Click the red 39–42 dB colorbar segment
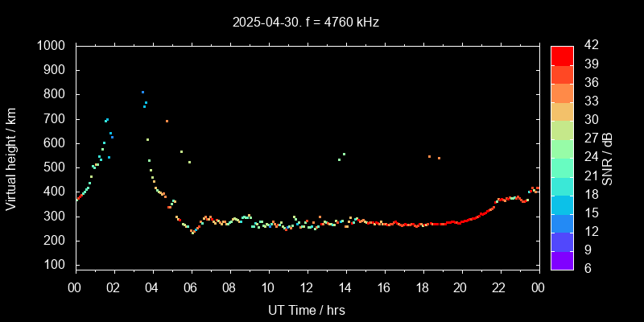The image size is (644, 322). 562,55
